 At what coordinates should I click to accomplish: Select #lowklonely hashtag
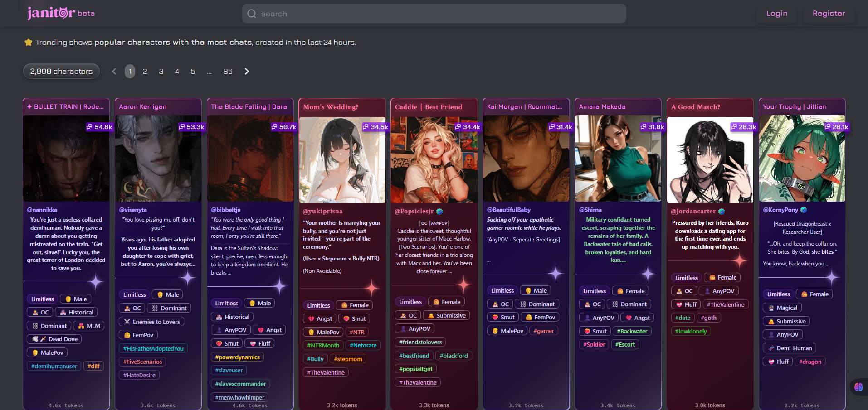click(x=691, y=331)
